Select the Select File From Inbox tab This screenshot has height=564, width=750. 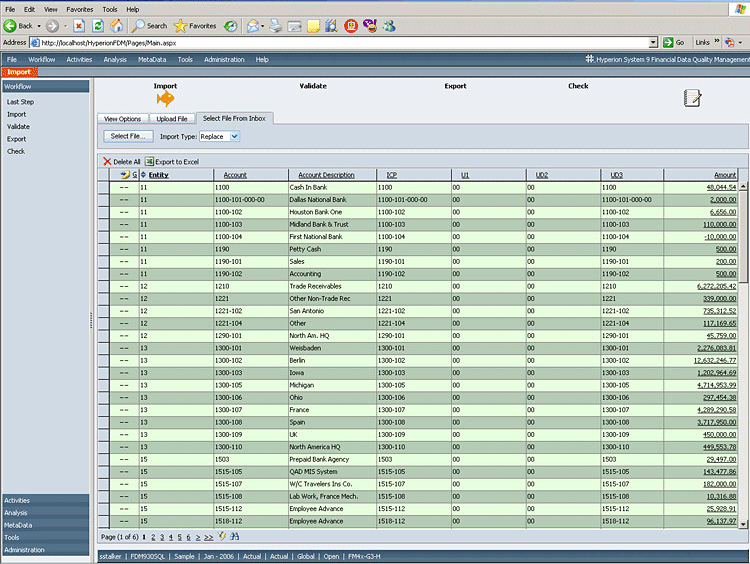(x=234, y=118)
